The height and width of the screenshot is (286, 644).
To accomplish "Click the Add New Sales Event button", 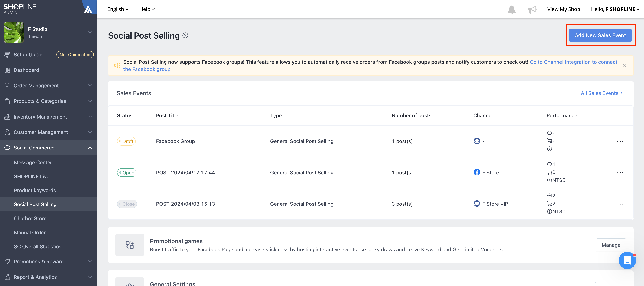I will click(x=600, y=35).
